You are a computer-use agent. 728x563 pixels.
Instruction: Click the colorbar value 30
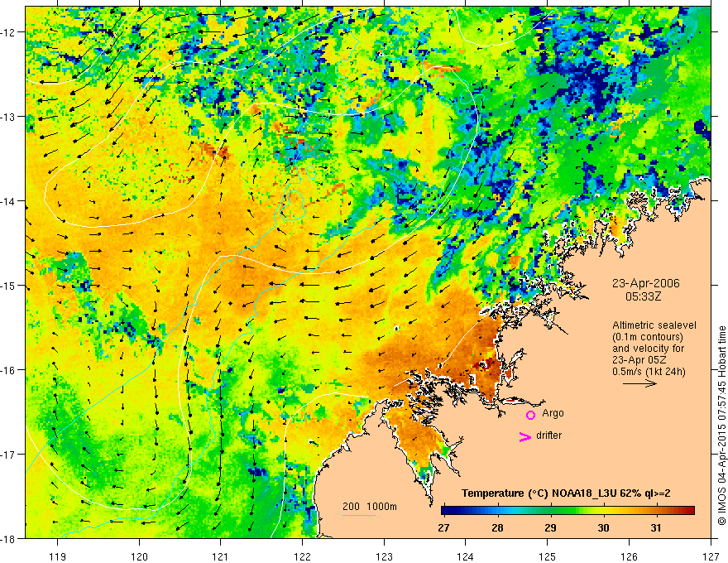603,527
